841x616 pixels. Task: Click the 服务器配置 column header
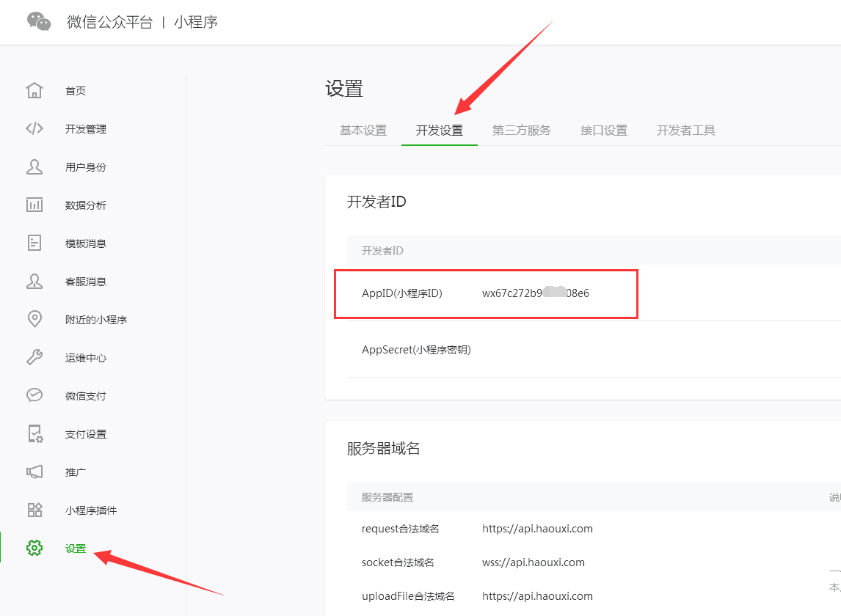coord(387,497)
